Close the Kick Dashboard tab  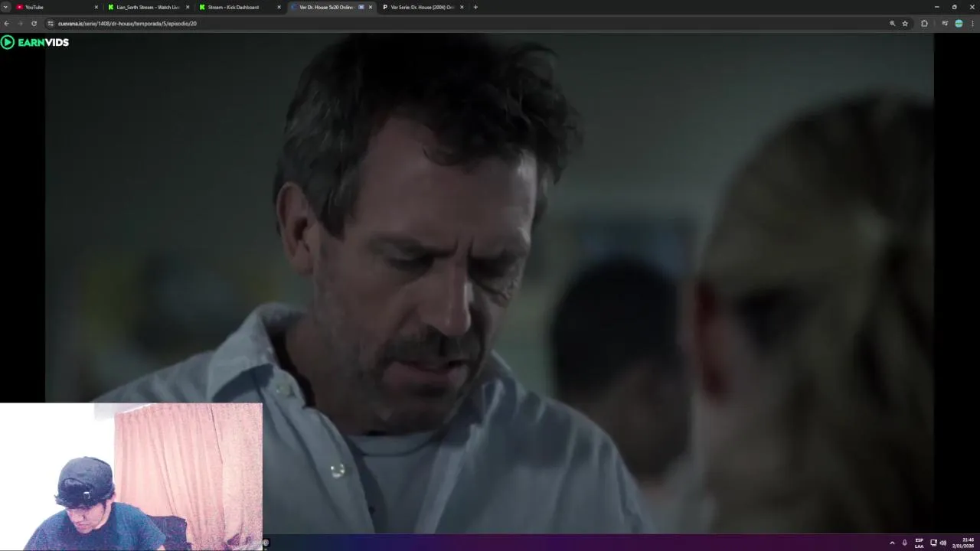[x=279, y=7]
